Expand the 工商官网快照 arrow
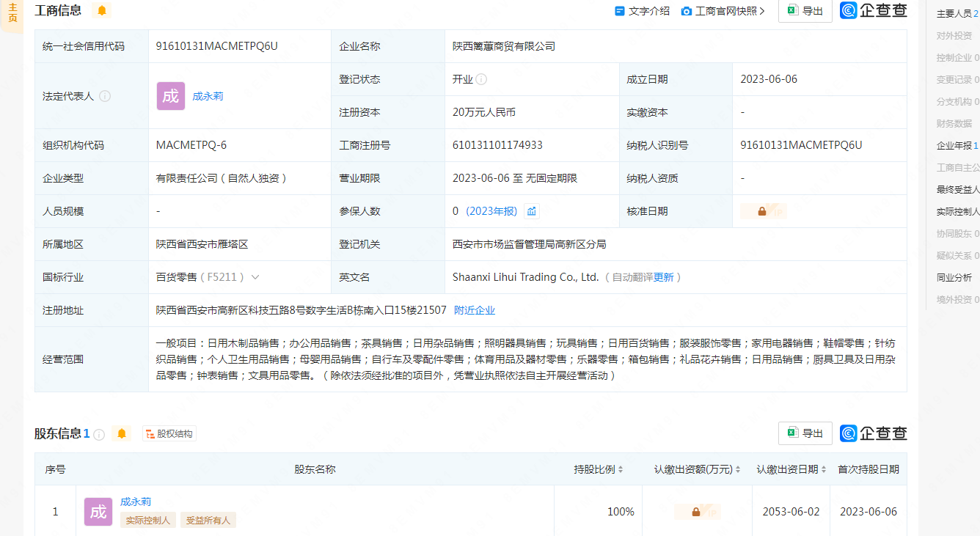The width and height of the screenshot is (980, 536). pos(762,11)
